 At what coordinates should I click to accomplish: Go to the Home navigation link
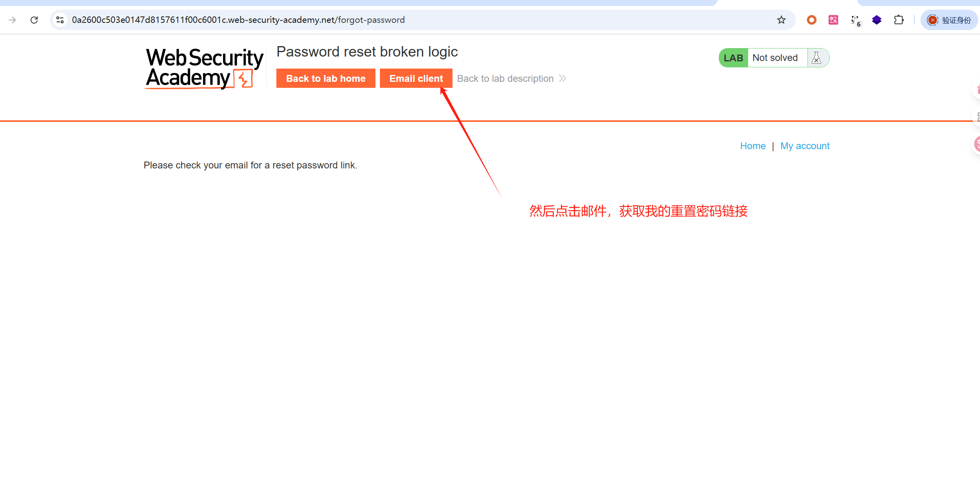753,146
